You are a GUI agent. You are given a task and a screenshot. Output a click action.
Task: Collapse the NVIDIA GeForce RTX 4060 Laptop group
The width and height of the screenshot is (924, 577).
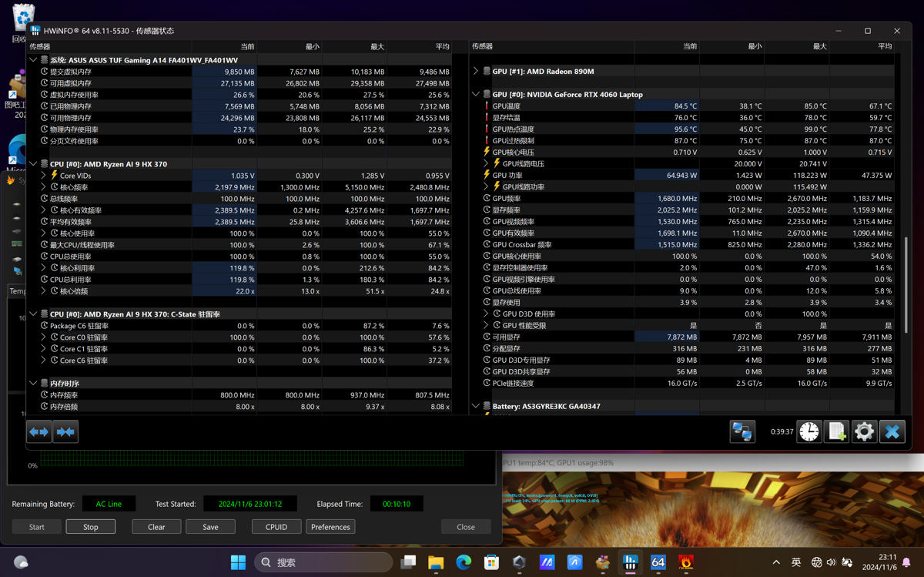tap(476, 95)
